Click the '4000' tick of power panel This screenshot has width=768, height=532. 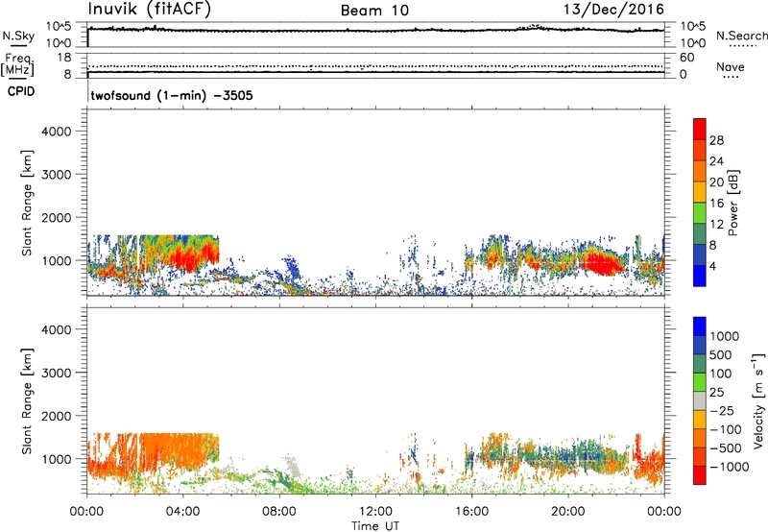(57, 132)
